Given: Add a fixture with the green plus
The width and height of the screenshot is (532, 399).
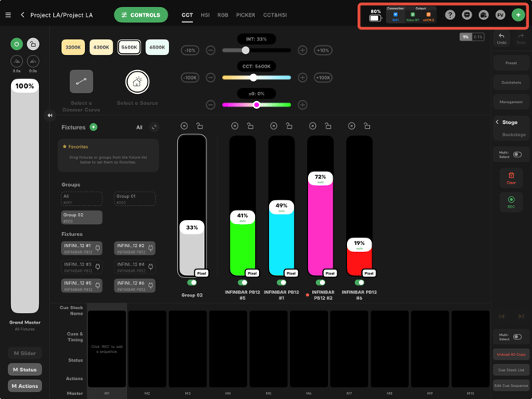Looking at the screenshot, I should (x=94, y=127).
